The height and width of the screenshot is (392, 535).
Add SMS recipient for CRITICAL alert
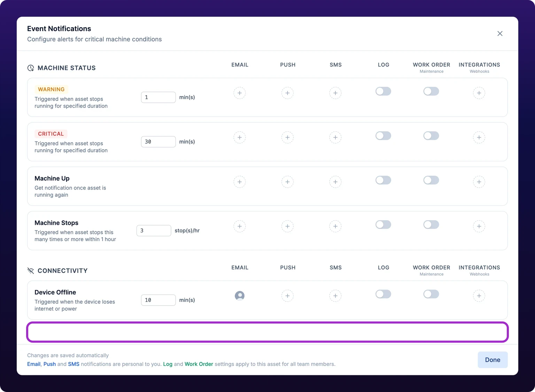(335, 137)
